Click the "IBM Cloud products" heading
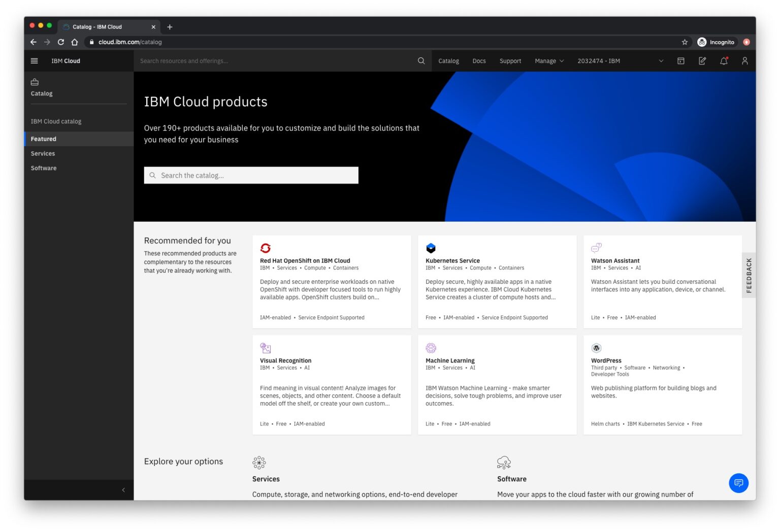Image resolution: width=780 pixels, height=532 pixels. pos(205,102)
